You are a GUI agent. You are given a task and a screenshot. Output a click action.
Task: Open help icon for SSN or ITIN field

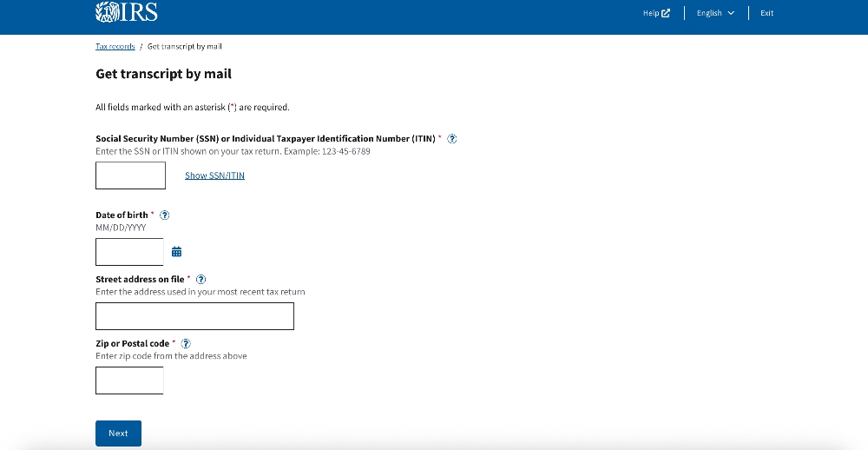click(451, 139)
